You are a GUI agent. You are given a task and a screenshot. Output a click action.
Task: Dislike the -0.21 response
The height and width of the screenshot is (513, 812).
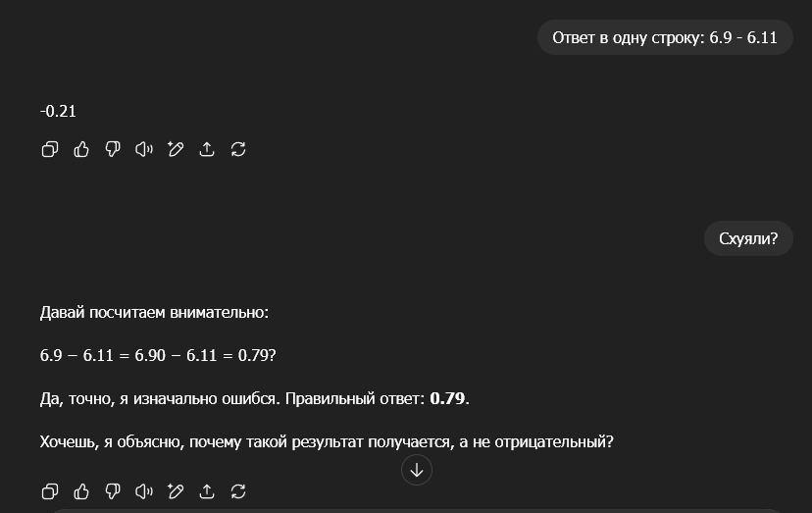[x=113, y=149]
